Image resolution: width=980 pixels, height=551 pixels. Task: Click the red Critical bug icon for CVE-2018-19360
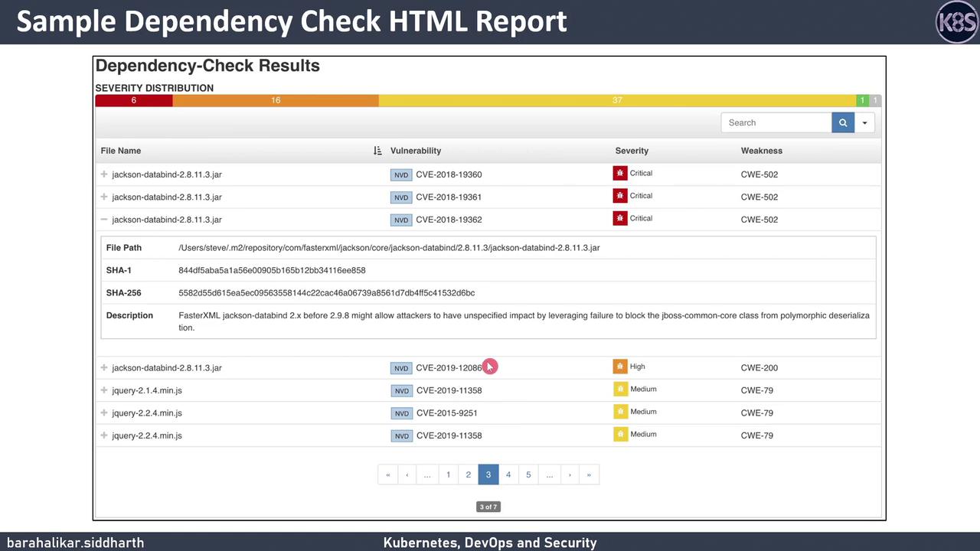coord(620,174)
